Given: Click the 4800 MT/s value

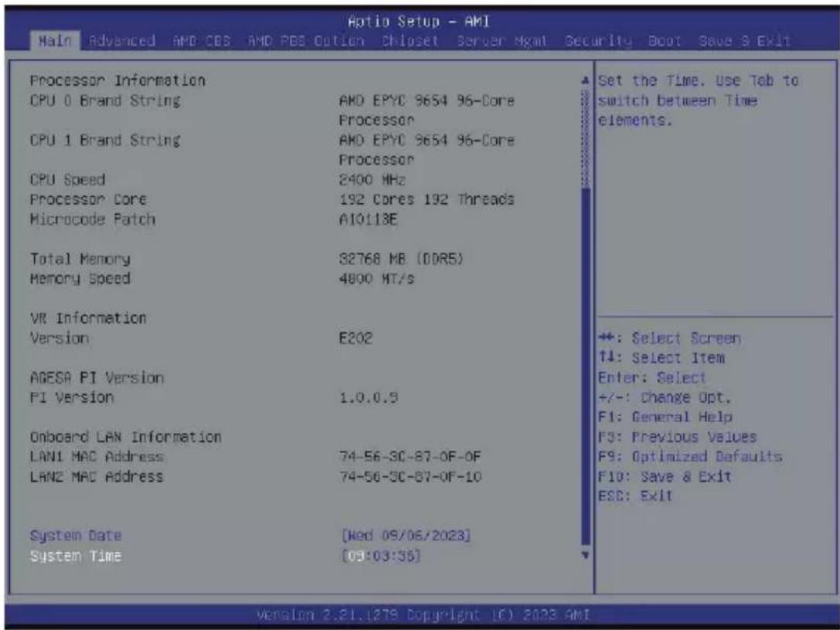Looking at the screenshot, I should point(376,278).
